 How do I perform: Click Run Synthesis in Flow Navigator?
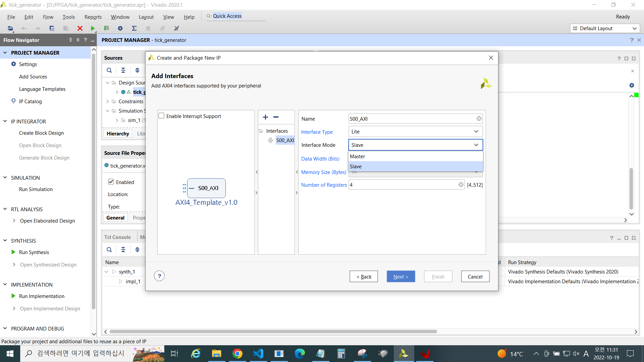34,252
